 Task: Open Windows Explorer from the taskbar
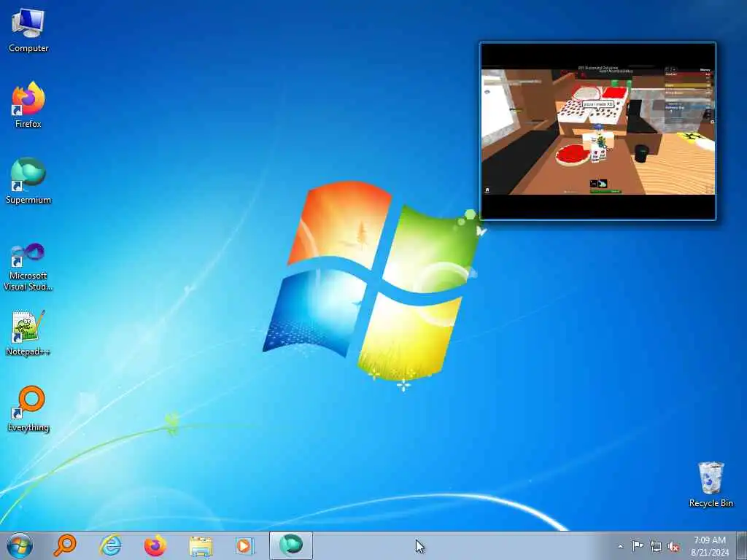201,545
